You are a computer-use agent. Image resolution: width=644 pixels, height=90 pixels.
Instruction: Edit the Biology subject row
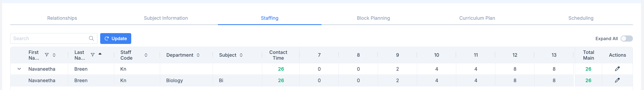coord(617,80)
